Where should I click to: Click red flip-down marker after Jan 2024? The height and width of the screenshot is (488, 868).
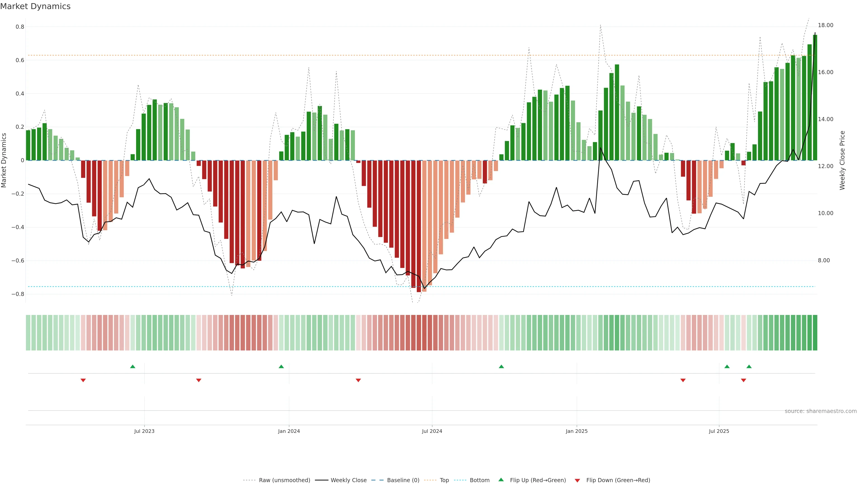358,380
